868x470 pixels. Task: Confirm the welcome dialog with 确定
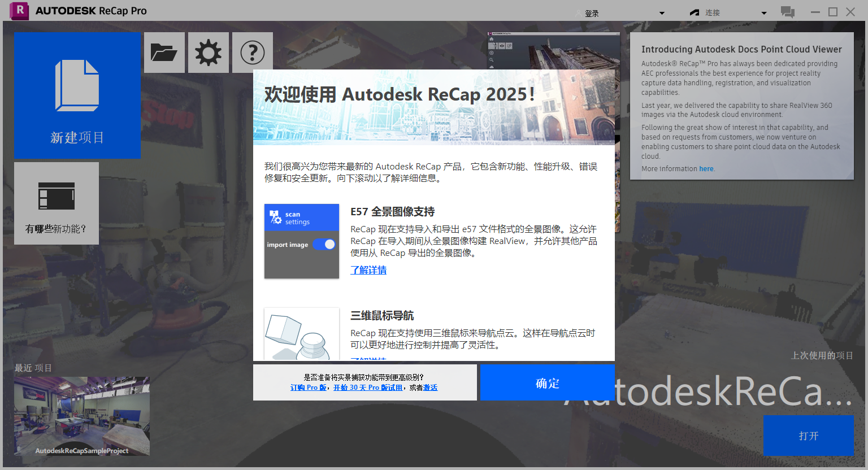[x=546, y=382]
